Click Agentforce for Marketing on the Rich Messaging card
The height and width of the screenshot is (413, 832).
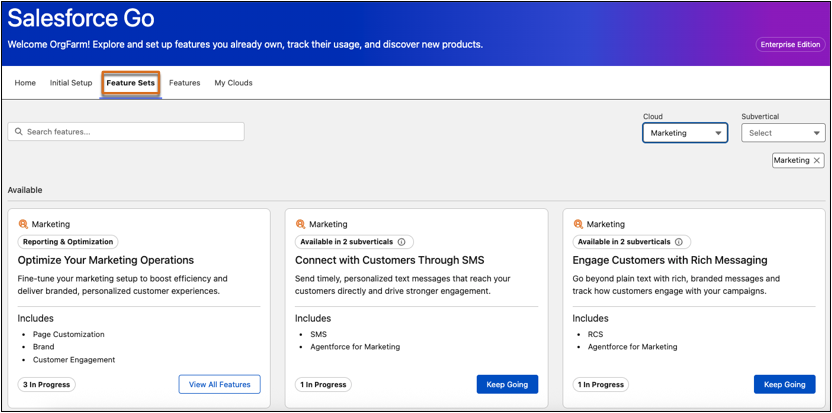click(633, 347)
